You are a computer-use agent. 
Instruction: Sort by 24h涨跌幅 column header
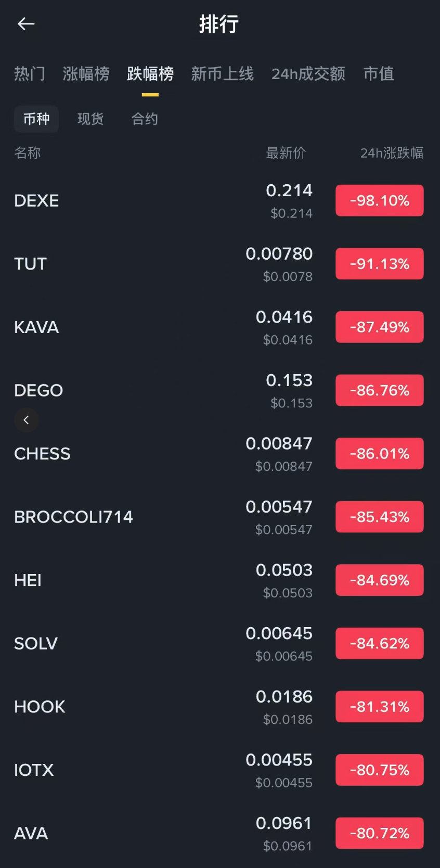point(391,153)
